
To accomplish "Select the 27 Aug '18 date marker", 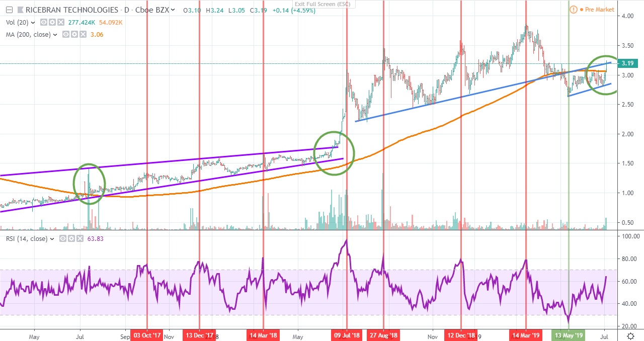I will tap(383, 335).
